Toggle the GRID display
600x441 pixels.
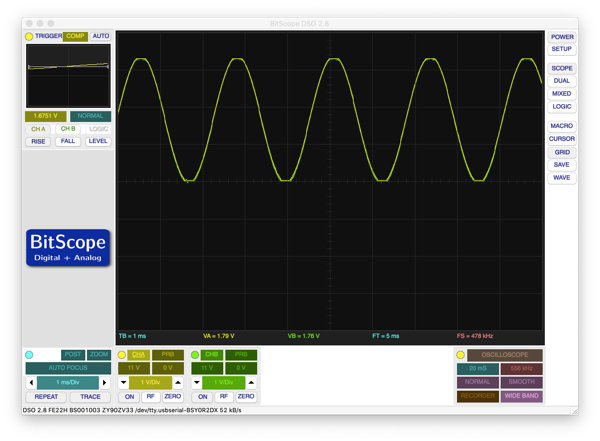click(x=562, y=152)
